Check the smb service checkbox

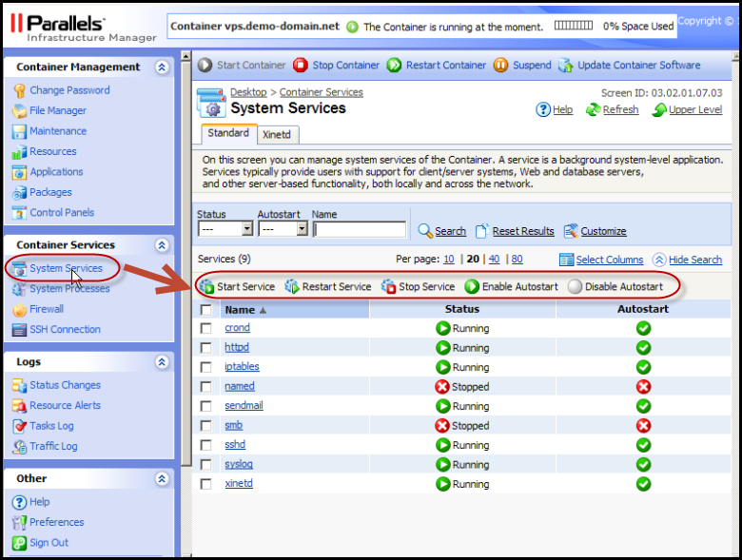205,426
